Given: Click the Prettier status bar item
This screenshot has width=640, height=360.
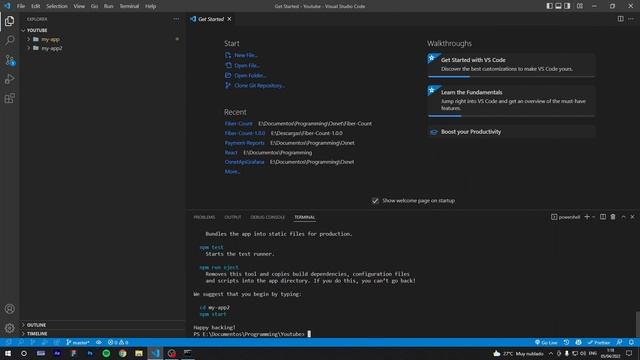Looking at the screenshot, I should [x=598, y=342].
